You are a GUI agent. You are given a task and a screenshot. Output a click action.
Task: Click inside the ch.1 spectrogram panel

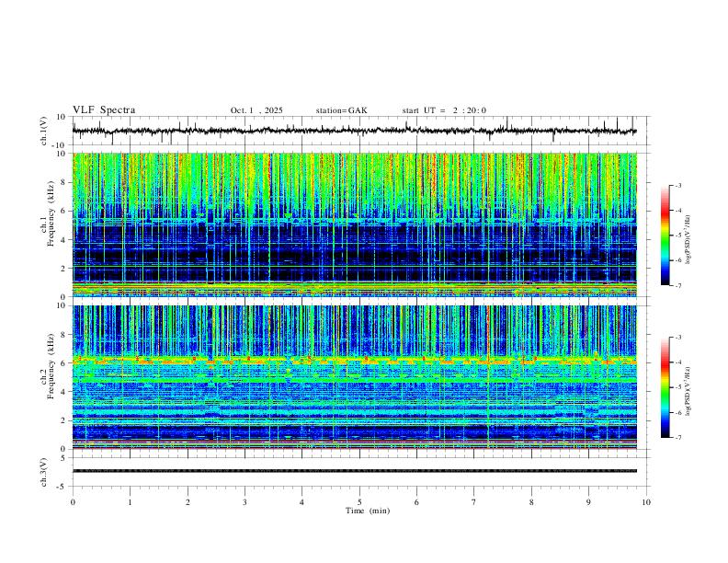[354, 224]
